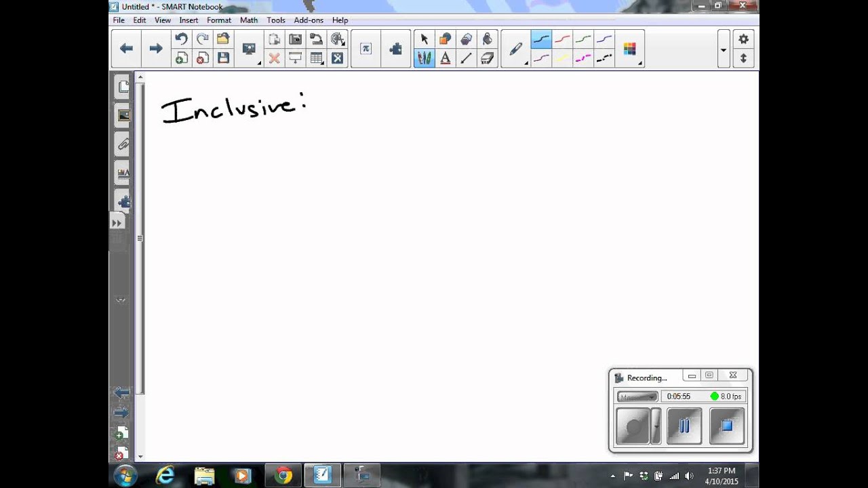Select the Text tool letter A
Image resolution: width=868 pixels, height=488 pixels.
pos(446,59)
